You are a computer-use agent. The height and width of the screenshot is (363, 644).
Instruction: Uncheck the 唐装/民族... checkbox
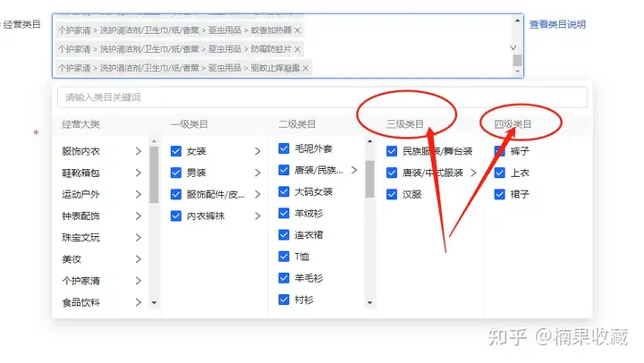284,170
